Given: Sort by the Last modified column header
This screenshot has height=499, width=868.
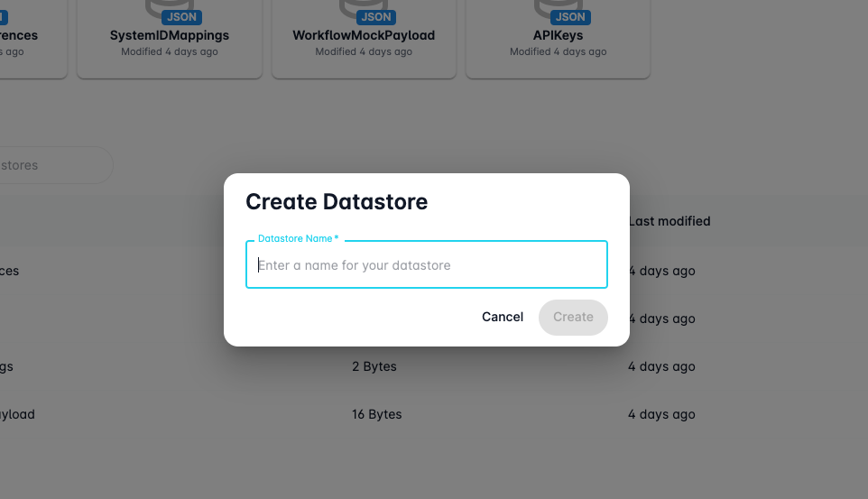Looking at the screenshot, I should tap(669, 221).
